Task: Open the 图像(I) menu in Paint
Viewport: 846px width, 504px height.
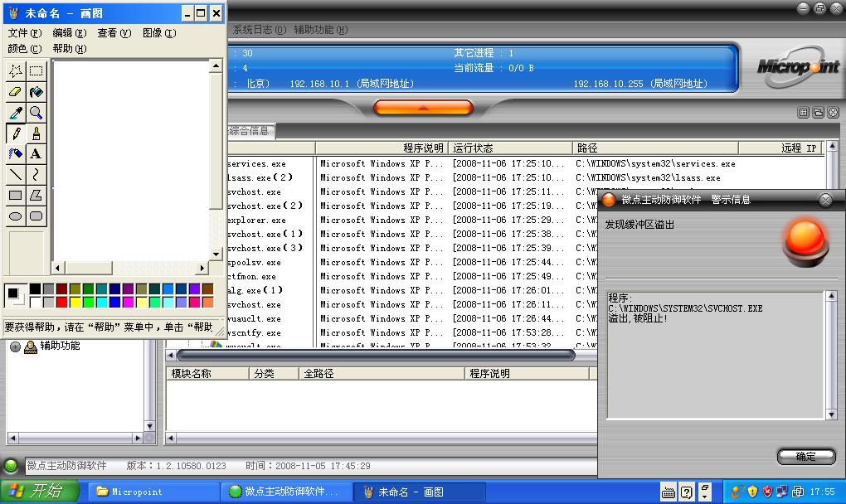Action: click(159, 33)
